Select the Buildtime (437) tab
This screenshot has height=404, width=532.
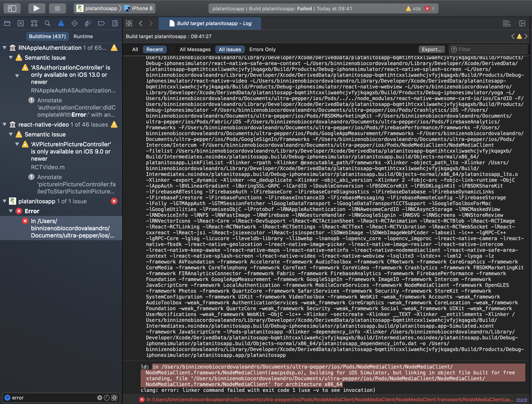point(47,36)
